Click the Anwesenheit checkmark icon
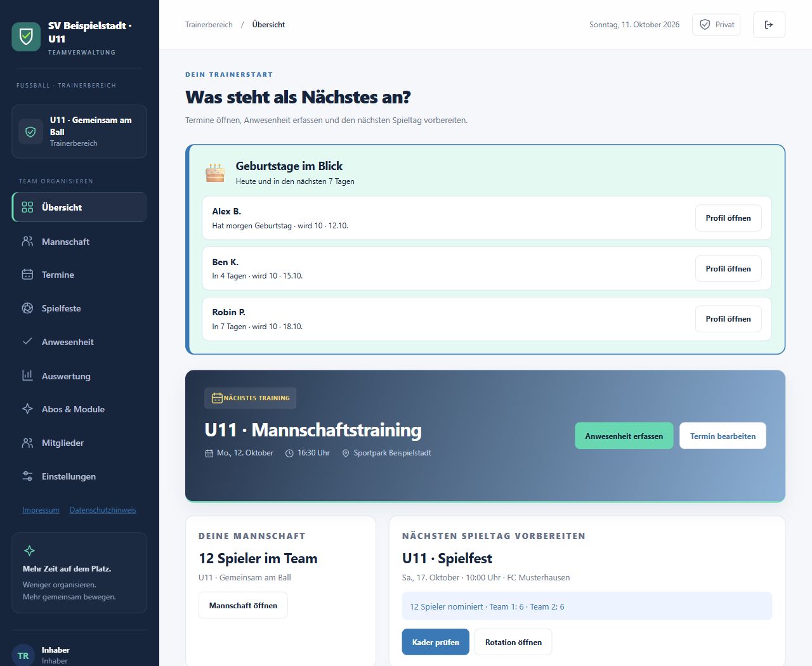Viewport: 812px width, 666px height. click(x=27, y=342)
